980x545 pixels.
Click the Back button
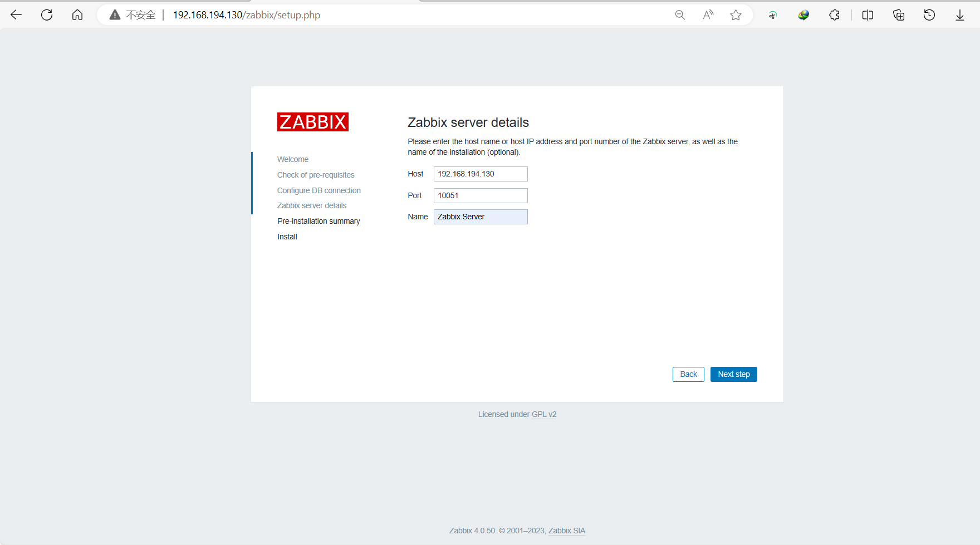tap(688, 374)
